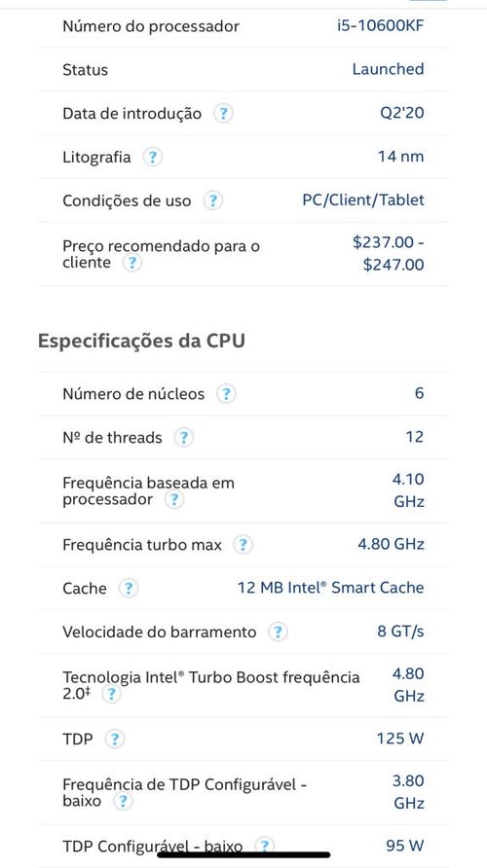Show info icon beside Cache
Screen dimensions: 487x868
pos(128,588)
